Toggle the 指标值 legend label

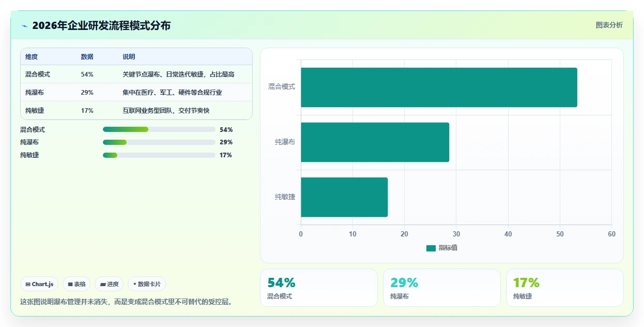pos(448,248)
